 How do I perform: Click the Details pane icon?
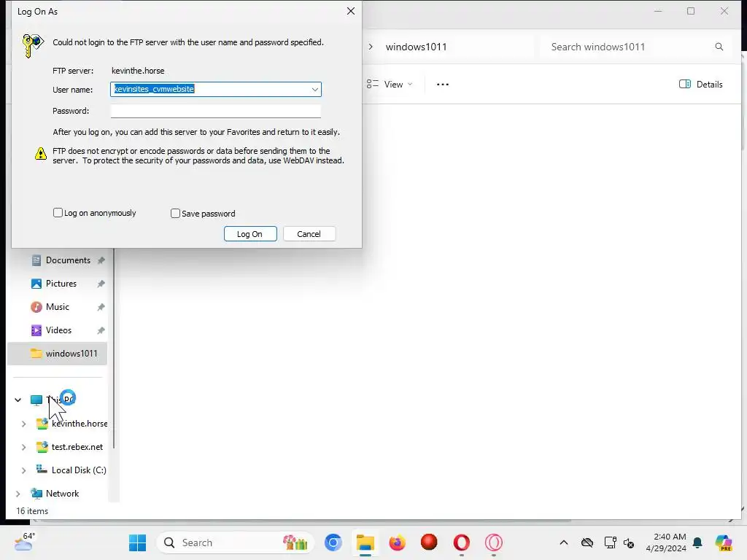[685, 85]
